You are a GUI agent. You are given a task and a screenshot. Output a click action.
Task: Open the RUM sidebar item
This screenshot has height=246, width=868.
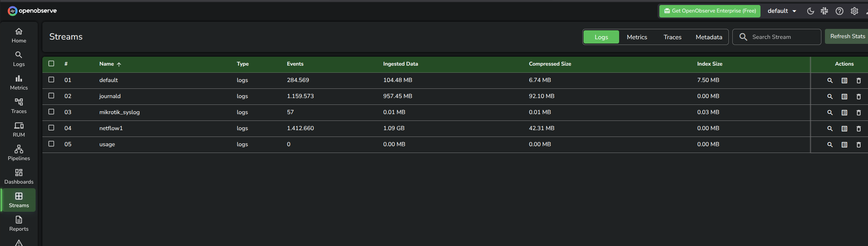coord(19,130)
